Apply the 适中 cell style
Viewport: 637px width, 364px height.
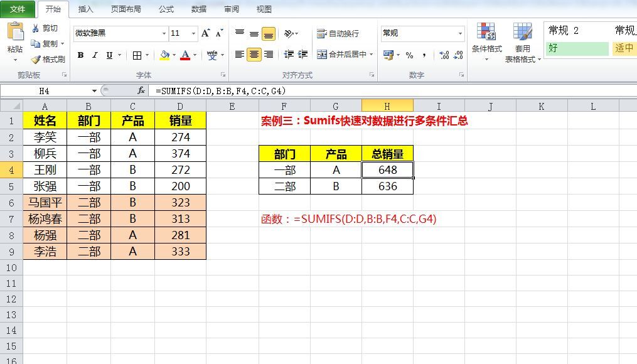[624, 48]
